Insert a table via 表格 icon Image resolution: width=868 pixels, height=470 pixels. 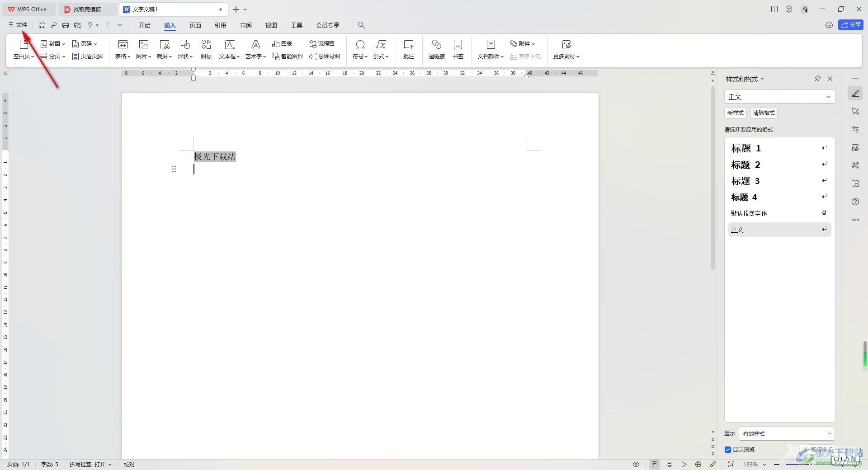123,49
